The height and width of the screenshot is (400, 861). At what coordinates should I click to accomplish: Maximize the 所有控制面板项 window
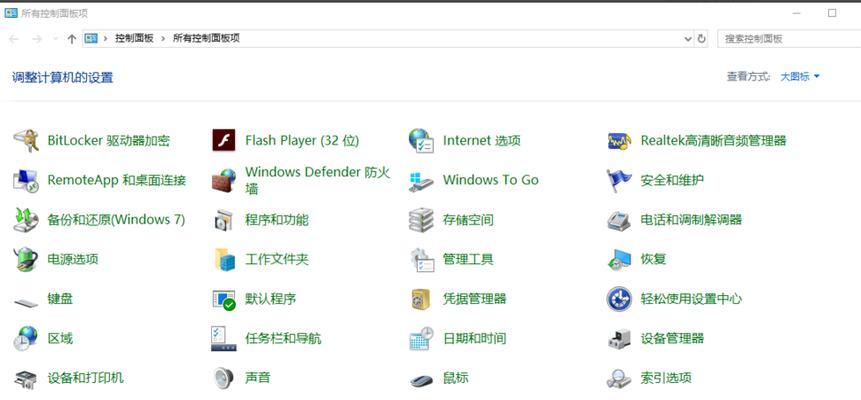[832, 13]
